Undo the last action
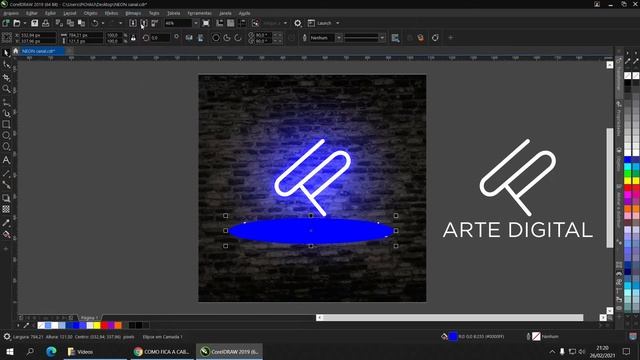 coord(95,23)
